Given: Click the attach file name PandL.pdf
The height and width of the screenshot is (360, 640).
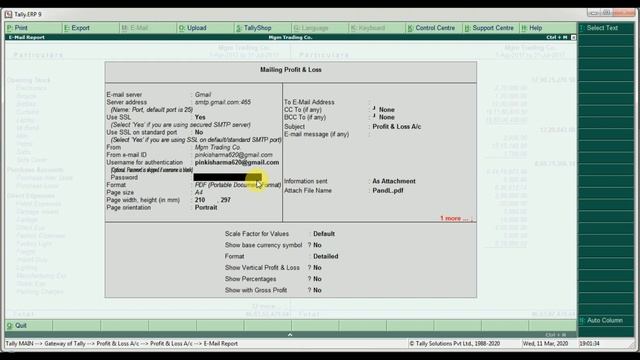Looking at the screenshot, I should (x=388, y=190).
